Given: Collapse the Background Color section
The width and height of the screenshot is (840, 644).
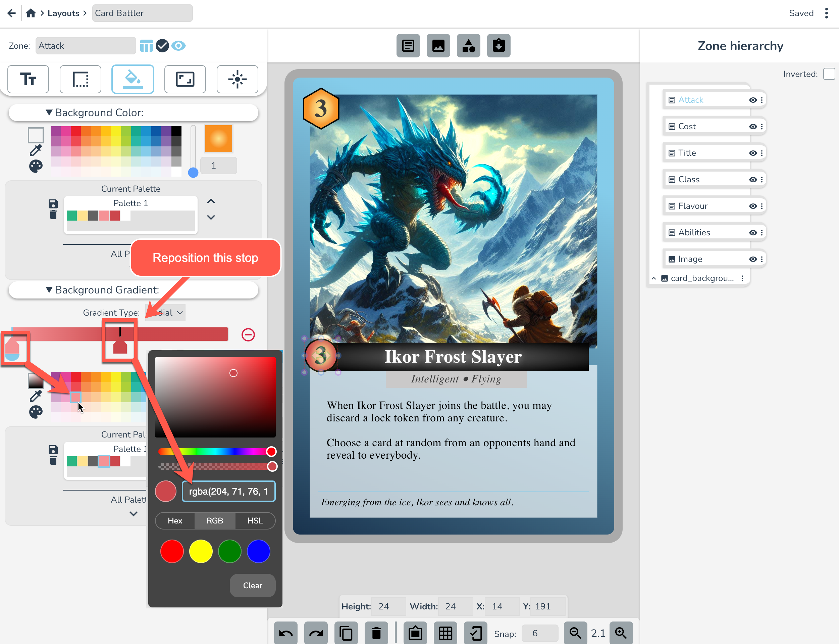Looking at the screenshot, I should [x=49, y=112].
